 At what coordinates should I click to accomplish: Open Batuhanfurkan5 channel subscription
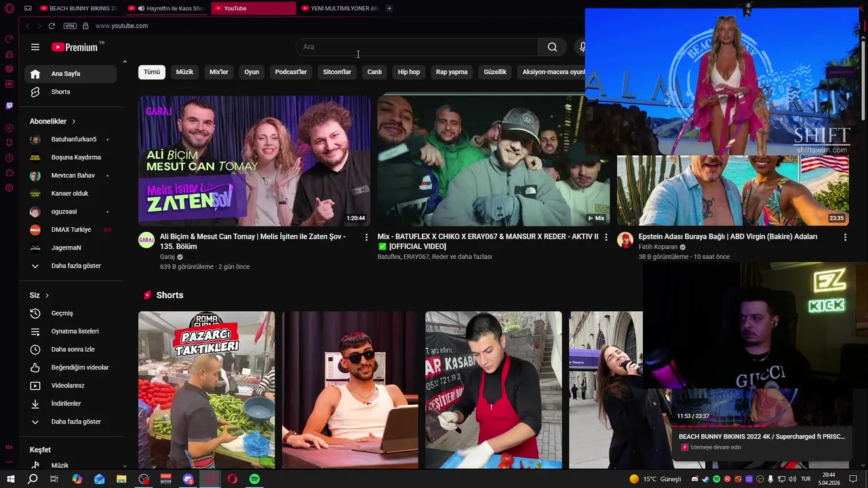[x=71, y=139]
